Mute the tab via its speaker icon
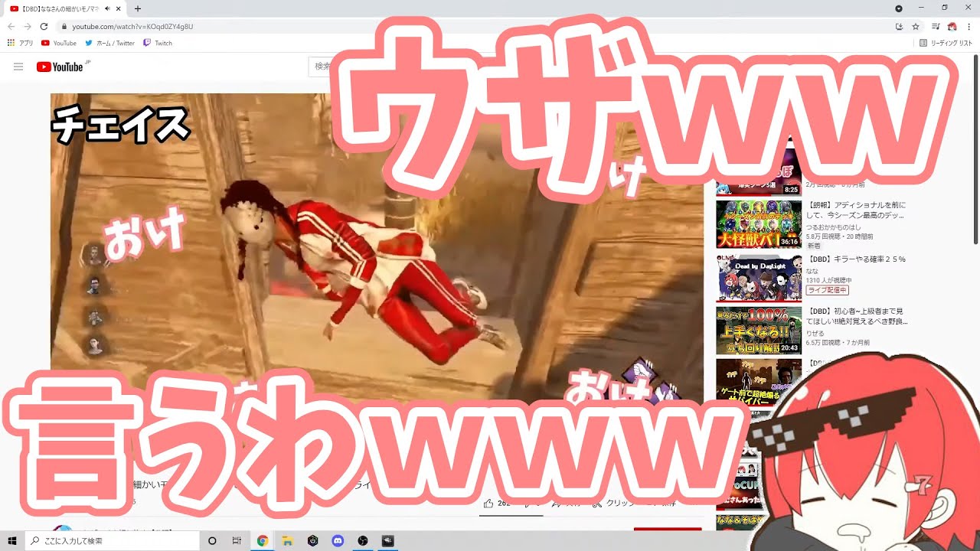The width and height of the screenshot is (980, 551). coord(108,8)
